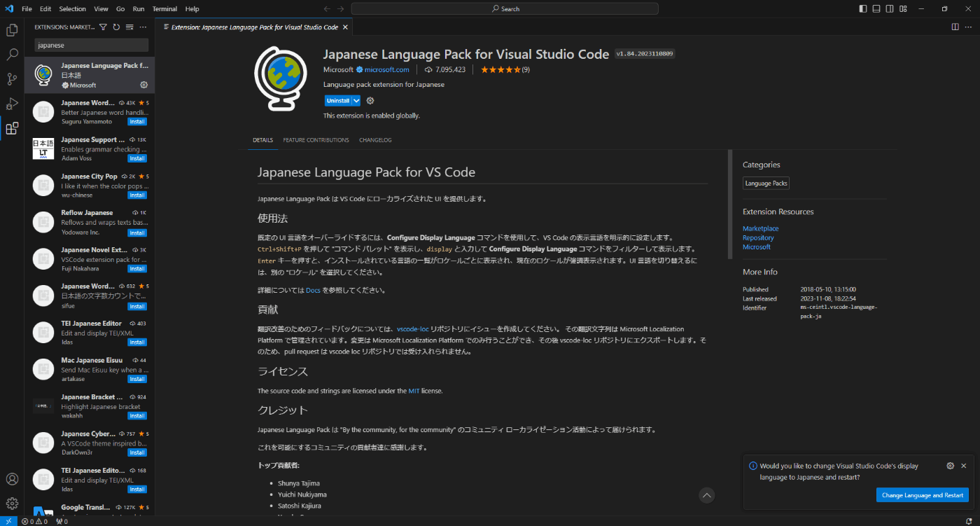Open gear for Japanese Language Pack list item
The height and width of the screenshot is (526, 980).
[x=144, y=85]
